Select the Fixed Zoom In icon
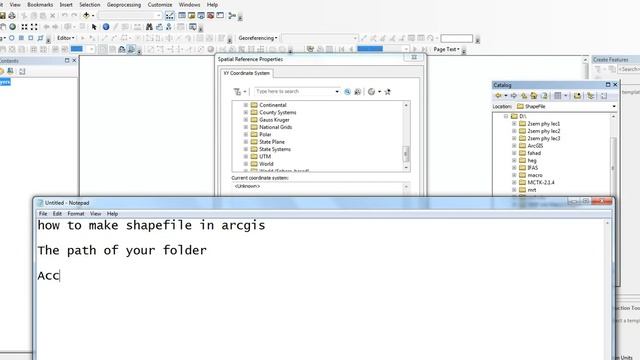Screen dimensions: 640x360 tap(24, 27)
